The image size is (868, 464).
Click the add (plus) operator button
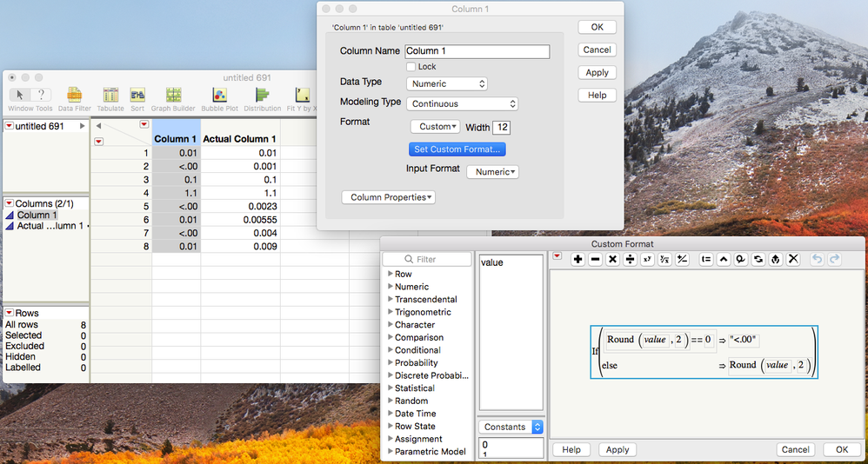click(578, 260)
